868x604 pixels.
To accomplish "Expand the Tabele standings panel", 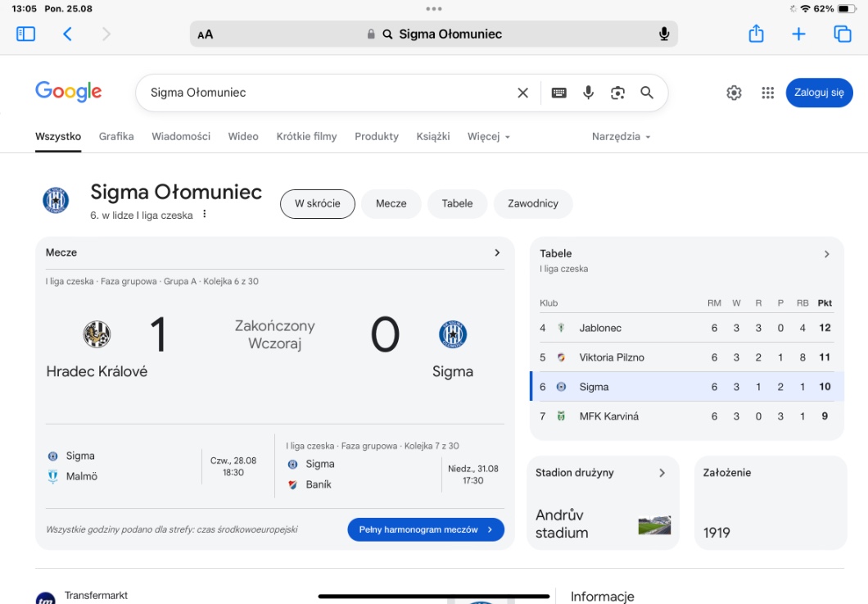I will (826, 254).
